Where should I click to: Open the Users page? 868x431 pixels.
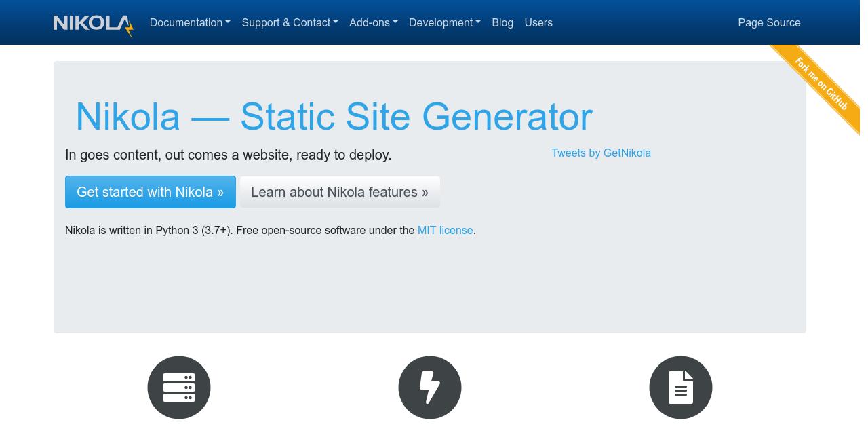pos(538,22)
